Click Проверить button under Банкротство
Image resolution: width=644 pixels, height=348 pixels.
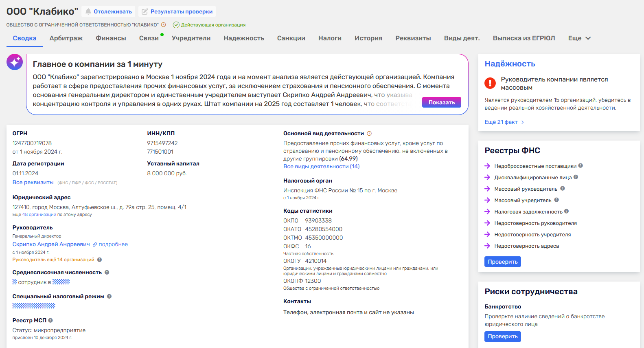(x=503, y=336)
